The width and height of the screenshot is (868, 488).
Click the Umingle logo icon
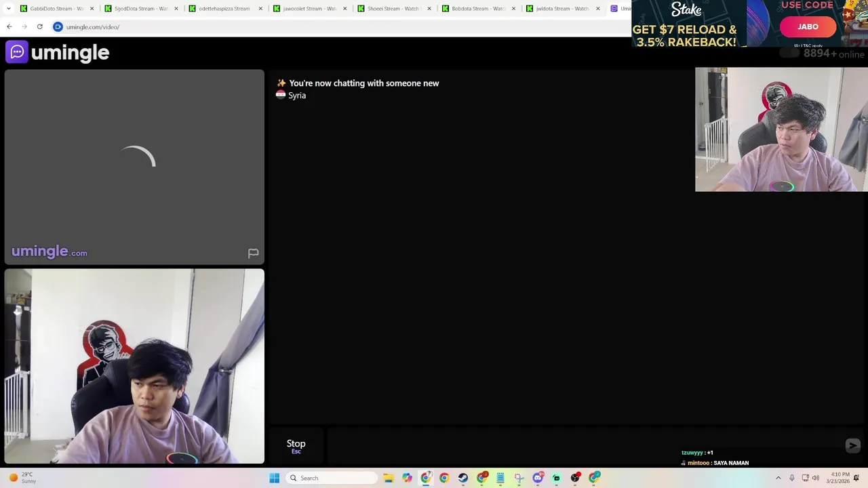click(x=17, y=52)
